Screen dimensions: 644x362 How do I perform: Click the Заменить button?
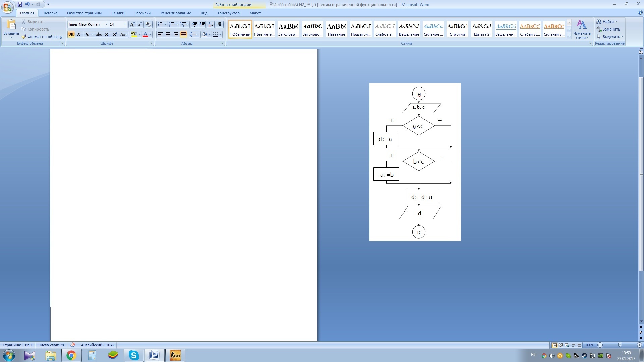point(611,29)
